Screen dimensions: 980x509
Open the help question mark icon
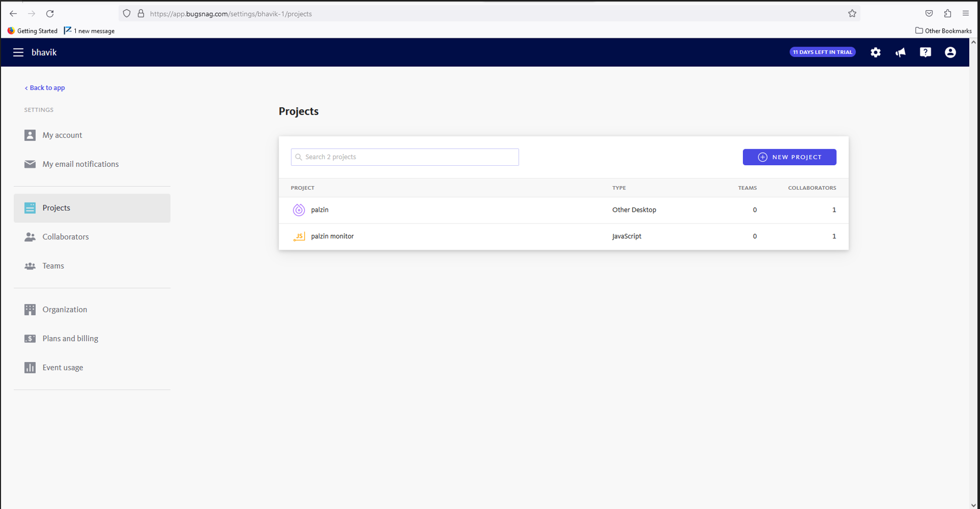[x=925, y=52]
